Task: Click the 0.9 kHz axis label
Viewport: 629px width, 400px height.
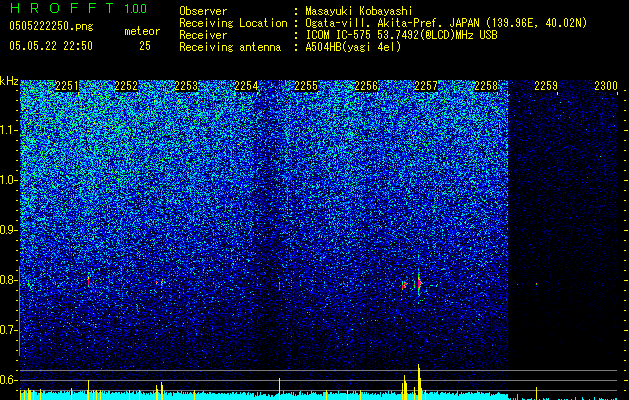Action: [x=9, y=230]
